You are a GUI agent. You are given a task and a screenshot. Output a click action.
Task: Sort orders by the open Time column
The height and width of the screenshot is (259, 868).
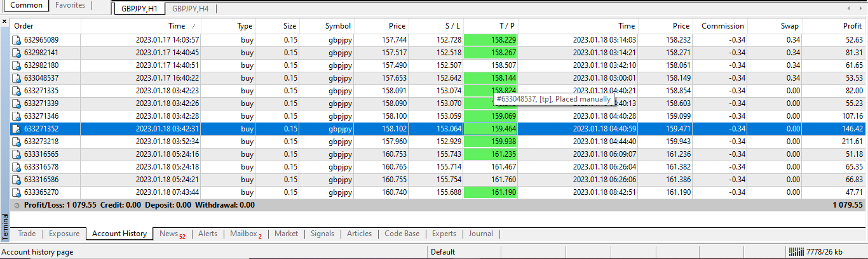177,26
